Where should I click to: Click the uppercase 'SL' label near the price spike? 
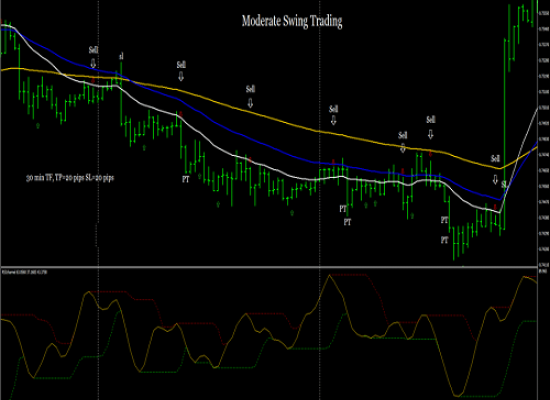click(x=504, y=185)
